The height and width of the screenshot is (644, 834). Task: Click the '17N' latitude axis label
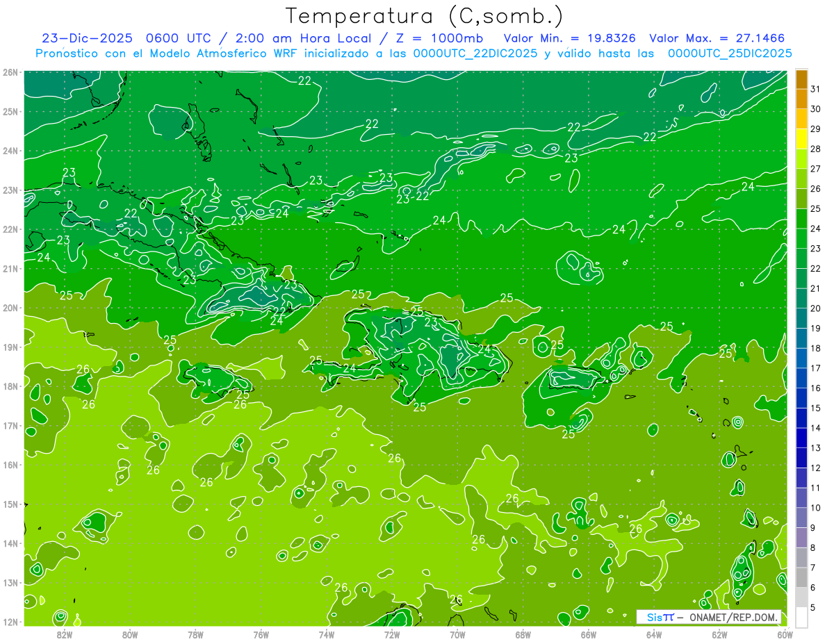pos(10,425)
